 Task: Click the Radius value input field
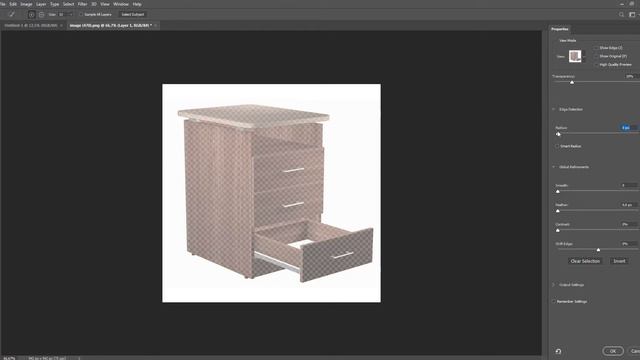coord(628,128)
